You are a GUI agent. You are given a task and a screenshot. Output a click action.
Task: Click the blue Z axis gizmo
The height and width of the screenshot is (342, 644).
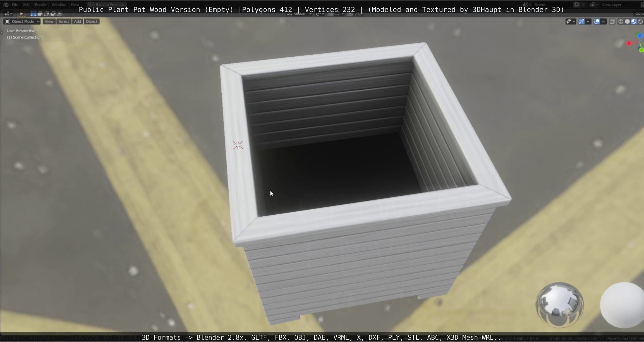(x=640, y=35)
